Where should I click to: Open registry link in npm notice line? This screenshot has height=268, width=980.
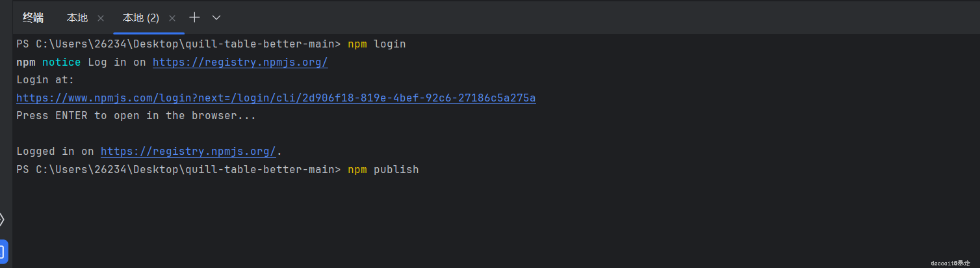[240, 62]
